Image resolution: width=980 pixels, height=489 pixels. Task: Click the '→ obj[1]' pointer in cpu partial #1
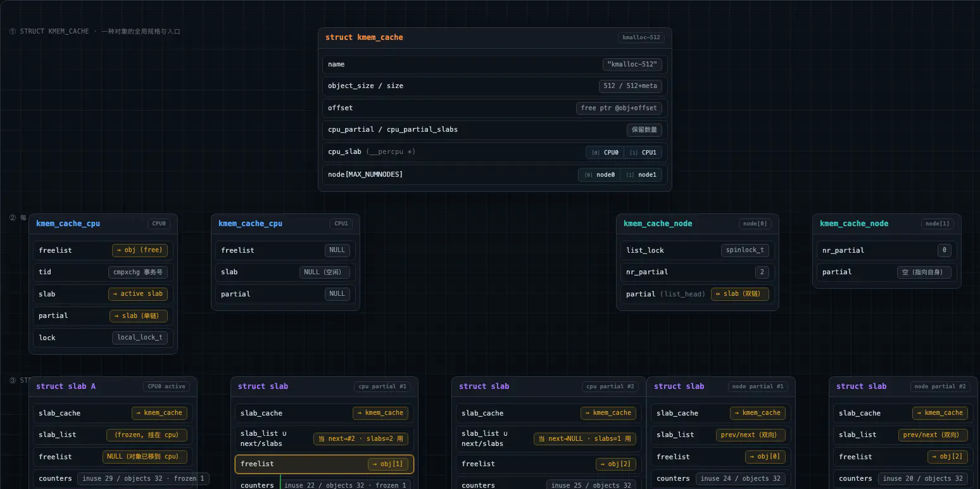(x=388, y=464)
